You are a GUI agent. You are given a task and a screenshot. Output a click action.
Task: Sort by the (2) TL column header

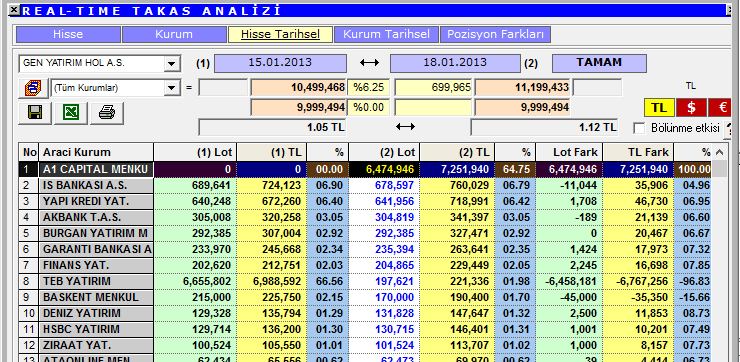[457, 152]
